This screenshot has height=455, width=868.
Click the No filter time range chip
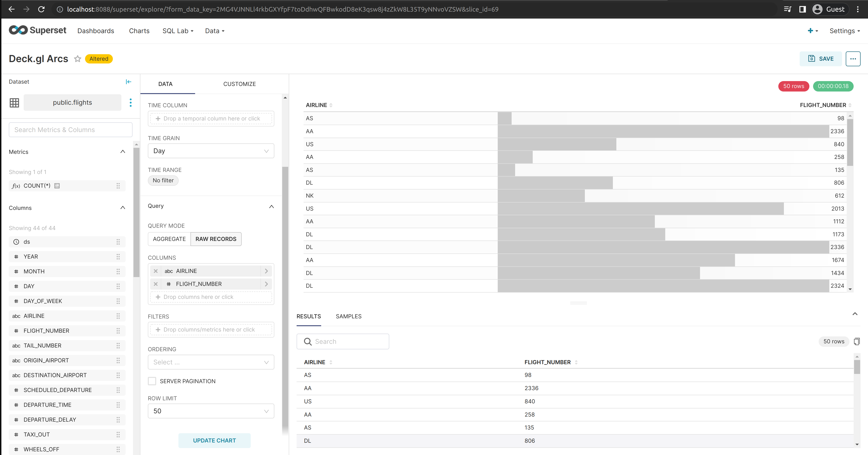coord(163,180)
